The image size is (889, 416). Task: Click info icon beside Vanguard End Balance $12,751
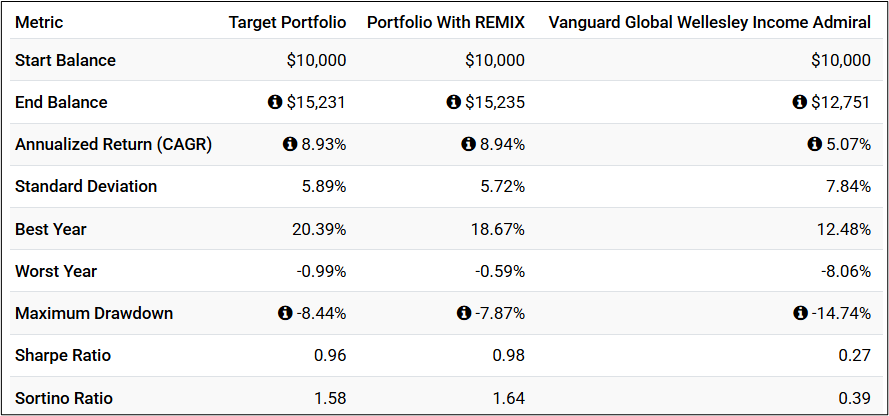(x=799, y=102)
